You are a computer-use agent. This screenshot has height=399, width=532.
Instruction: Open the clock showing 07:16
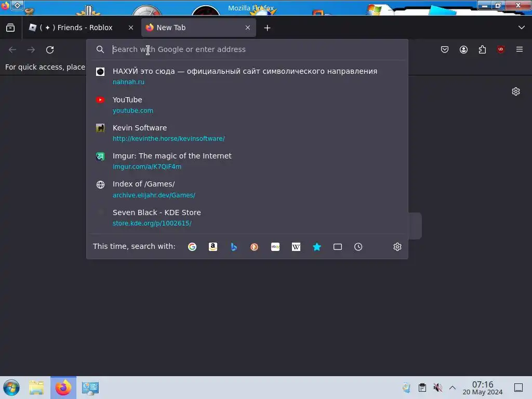(x=483, y=388)
